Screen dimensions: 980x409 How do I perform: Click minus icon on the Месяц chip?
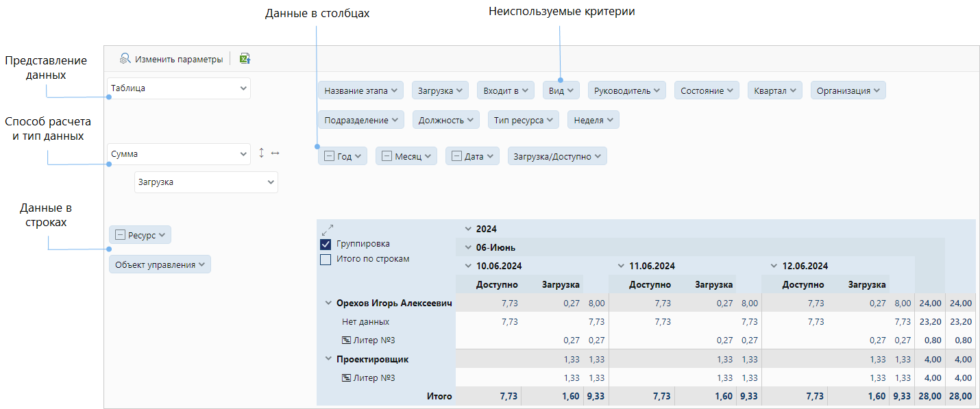(387, 156)
